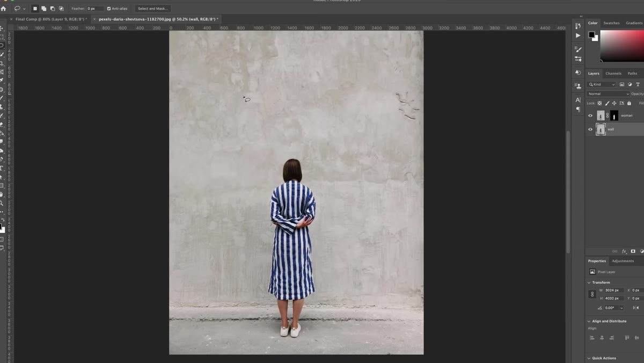Hide the wall layer
This screenshot has width=644, height=363.
pos(590,129)
